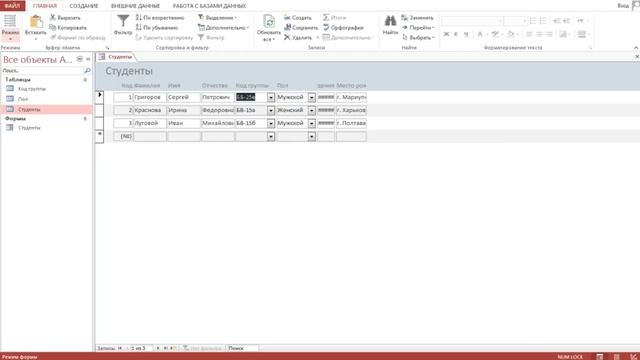Select table Студенты in navigation pane

point(47,109)
